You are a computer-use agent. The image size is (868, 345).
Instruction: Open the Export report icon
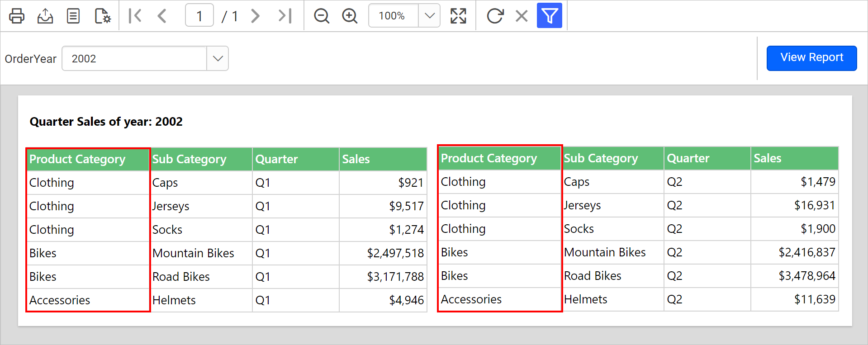click(x=45, y=16)
